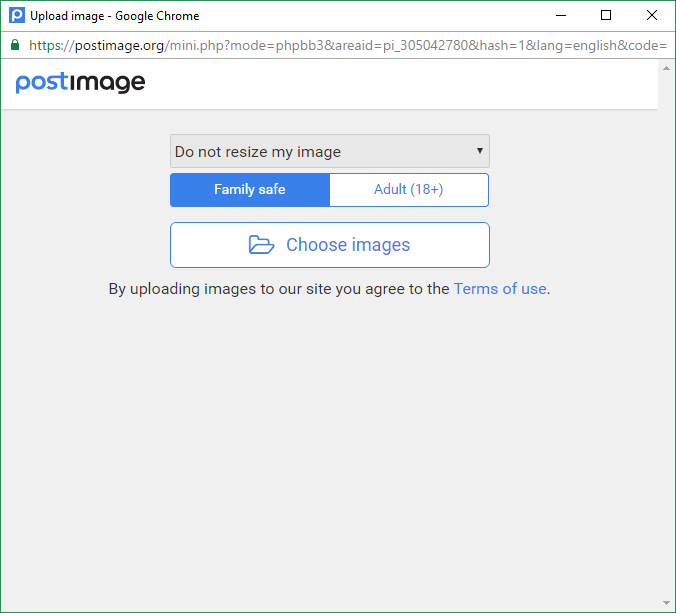Screen dimensions: 676x613
Task: Click the Postimage favicon in the title bar
Action: pos(16,16)
